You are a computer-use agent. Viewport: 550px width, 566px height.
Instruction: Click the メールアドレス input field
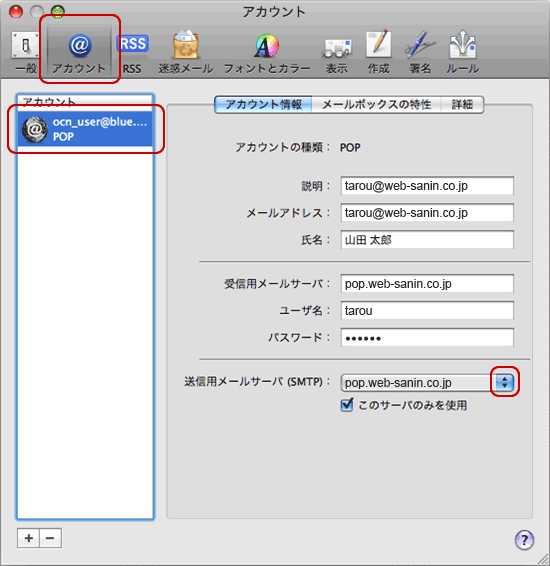pos(427,213)
